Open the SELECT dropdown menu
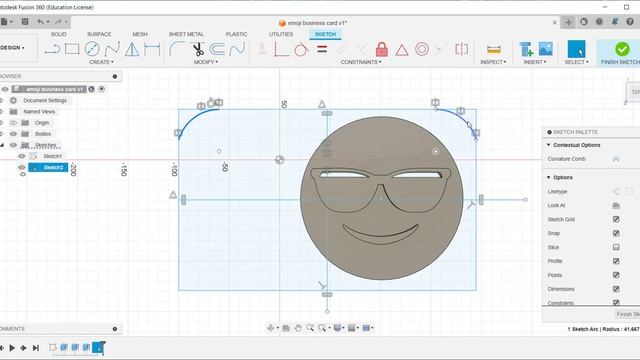Viewport: 640px width, 360px height. point(576,62)
